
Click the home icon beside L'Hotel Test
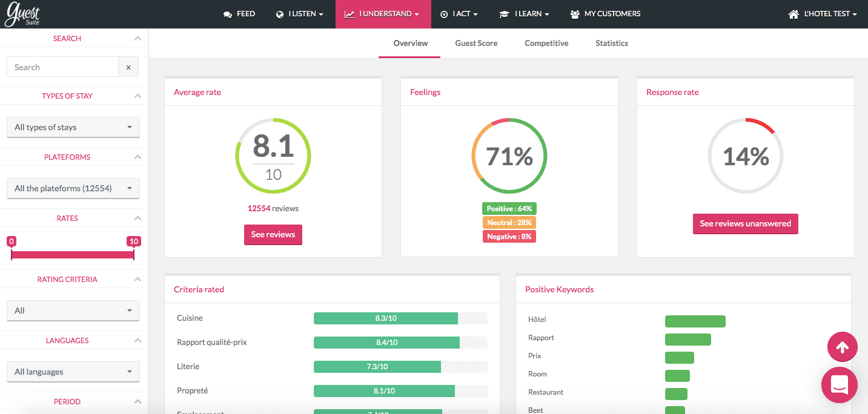793,14
